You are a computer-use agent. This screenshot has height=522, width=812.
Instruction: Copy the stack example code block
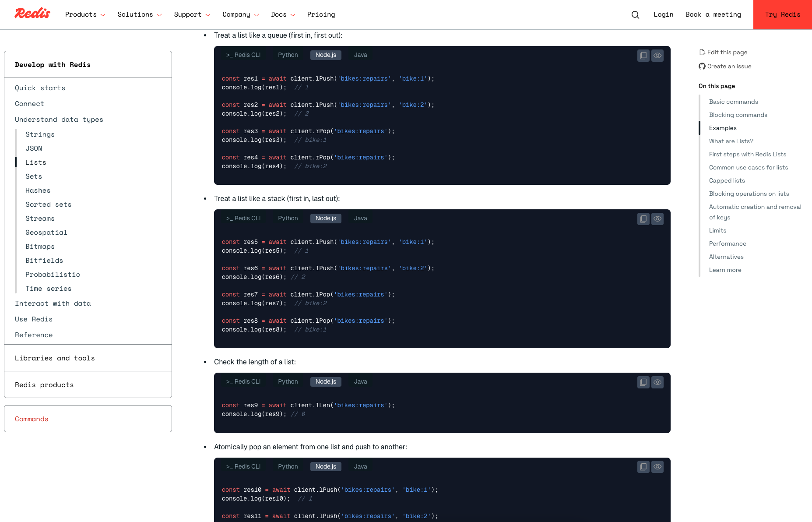[x=643, y=219]
